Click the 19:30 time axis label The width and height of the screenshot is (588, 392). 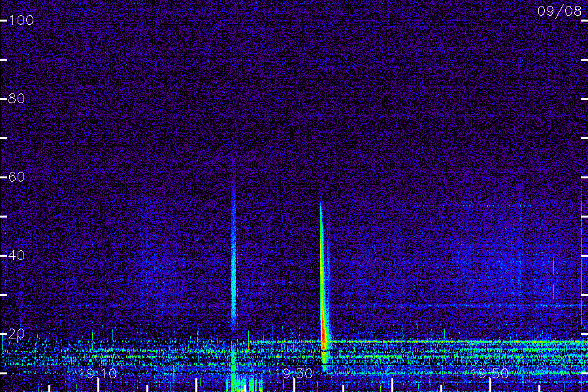294,373
